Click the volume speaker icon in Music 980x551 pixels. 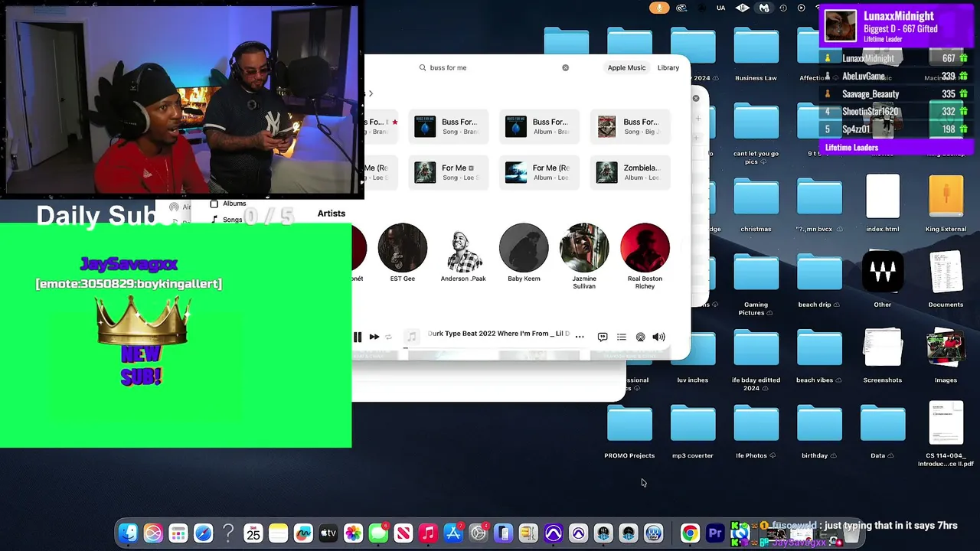point(659,337)
